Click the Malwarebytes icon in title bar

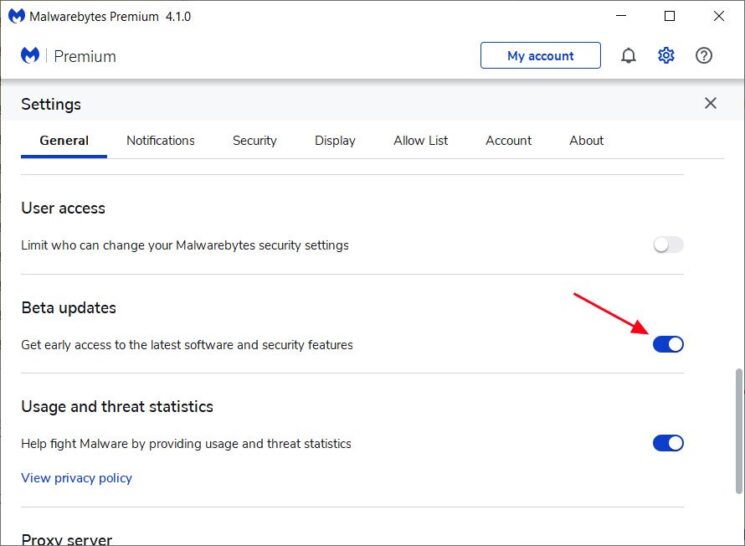(17, 16)
